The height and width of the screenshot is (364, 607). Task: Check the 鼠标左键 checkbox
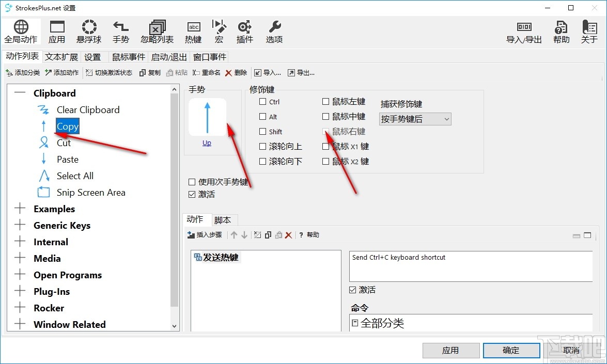coord(325,102)
